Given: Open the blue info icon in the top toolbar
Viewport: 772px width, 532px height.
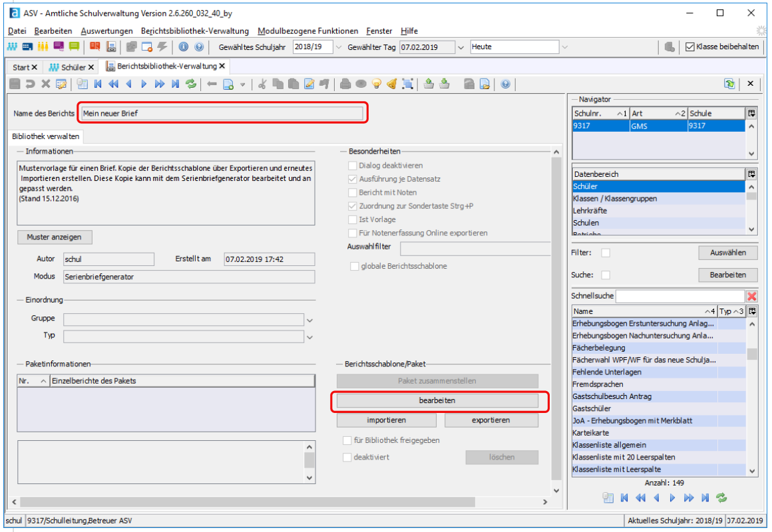Looking at the screenshot, I should (x=183, y=47).
